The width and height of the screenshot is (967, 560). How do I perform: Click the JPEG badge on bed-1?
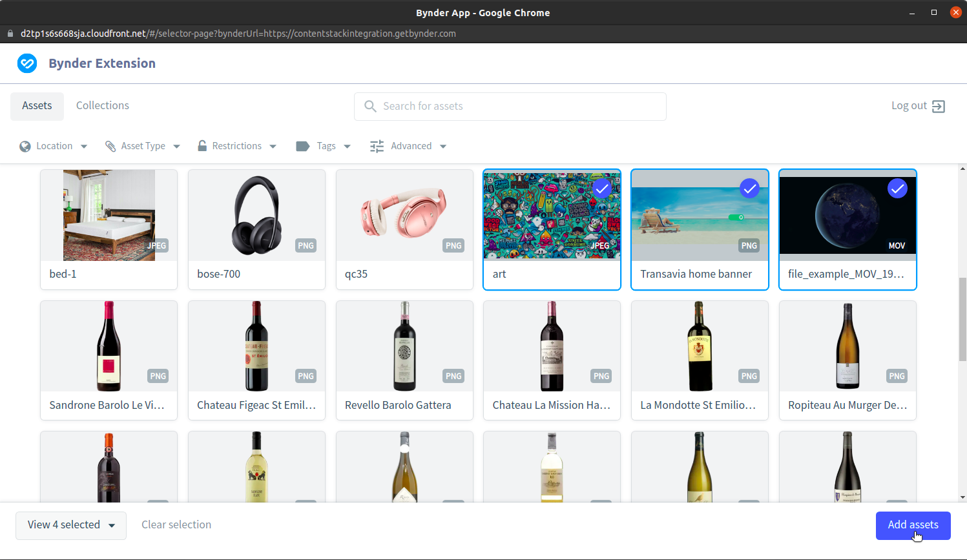tap(157, 245)
